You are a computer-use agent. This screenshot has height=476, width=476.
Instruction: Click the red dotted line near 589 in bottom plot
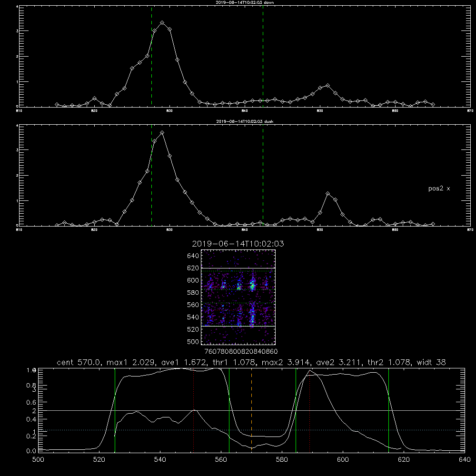(310, 410)
